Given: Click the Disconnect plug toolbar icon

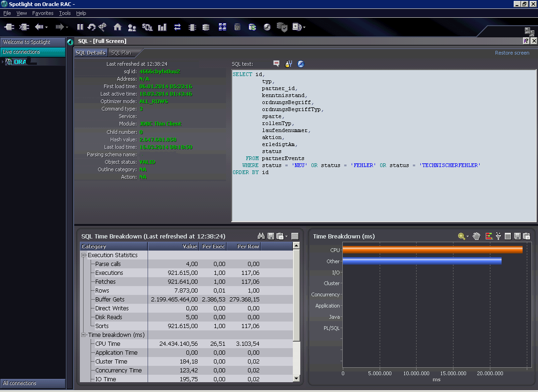Looking at the screenshot, I should click(x=24, y=27).
